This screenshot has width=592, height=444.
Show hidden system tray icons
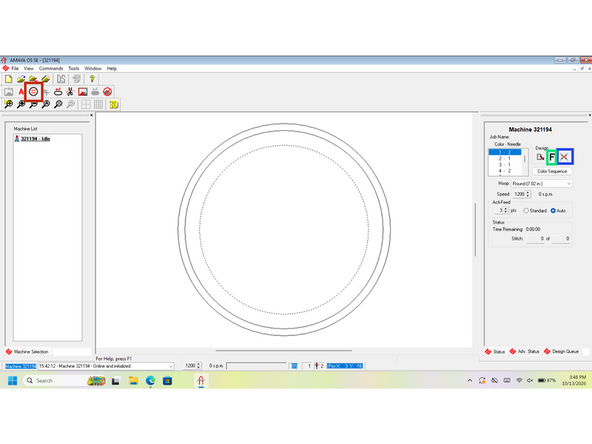(470, 381)
